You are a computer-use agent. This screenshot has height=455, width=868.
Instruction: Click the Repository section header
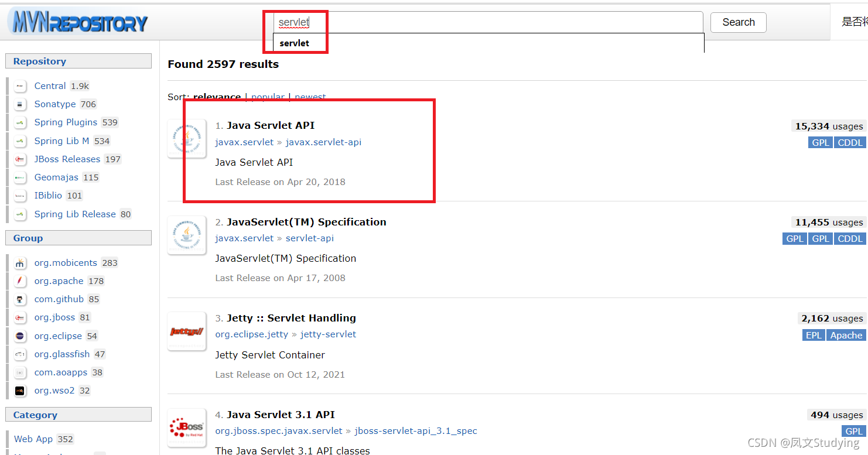pos(78,61)
